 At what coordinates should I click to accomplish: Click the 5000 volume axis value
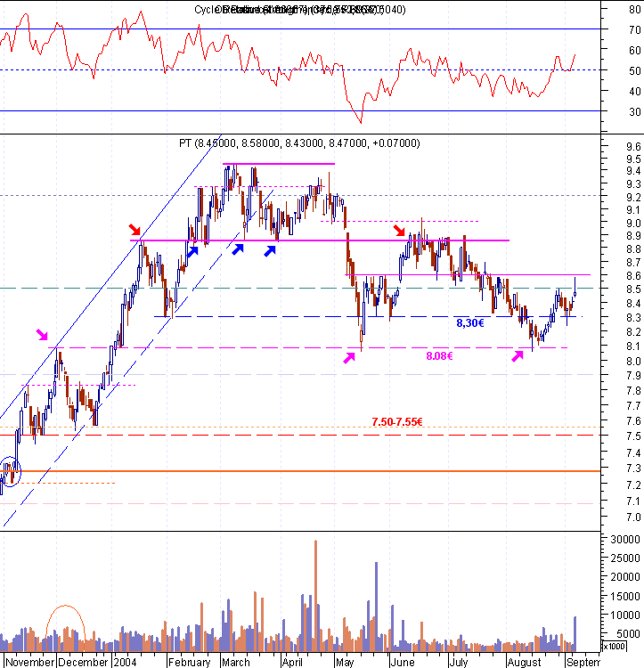pos(629,634)
